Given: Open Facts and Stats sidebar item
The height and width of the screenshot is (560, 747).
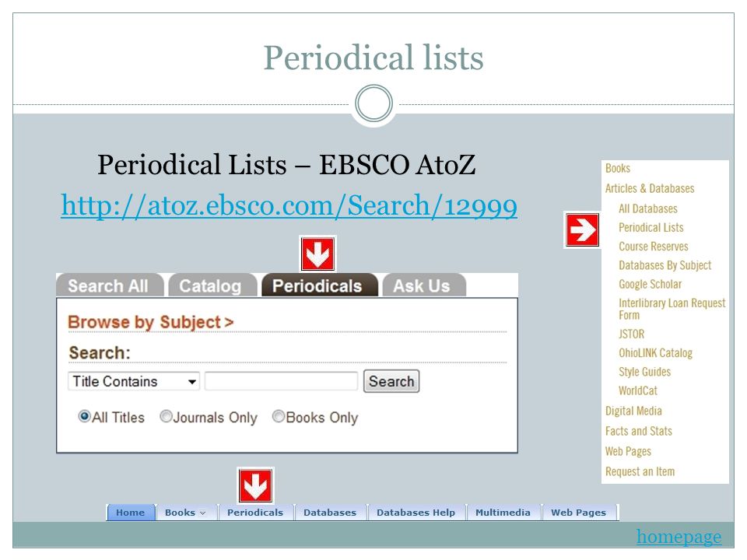Looking at the screenshot, I should point(638,432).
